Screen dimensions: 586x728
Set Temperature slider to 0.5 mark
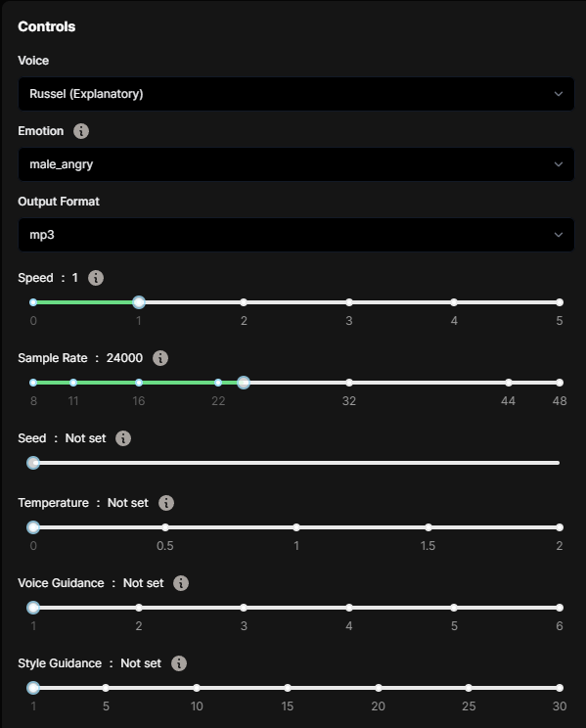[165, 527]
